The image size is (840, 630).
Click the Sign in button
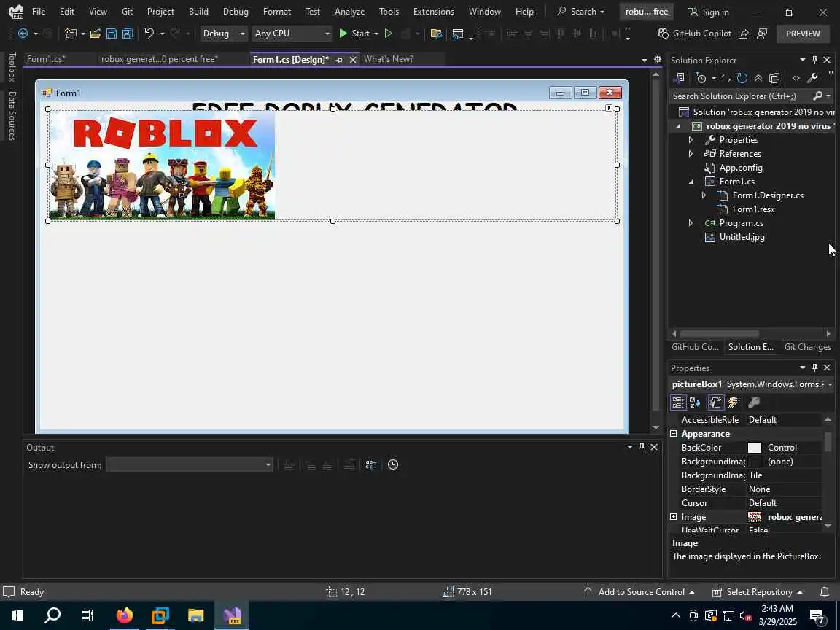[709, 12]
